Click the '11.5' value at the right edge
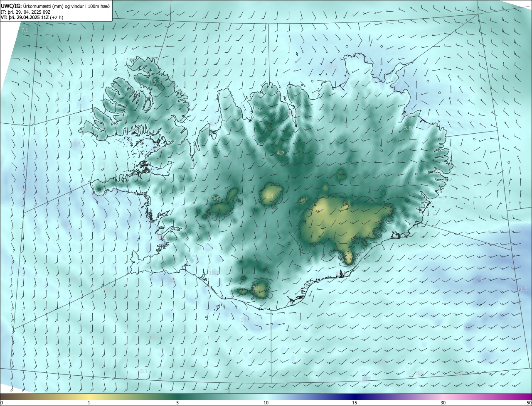Screen dimensions: 532x406 coord(522,289)
